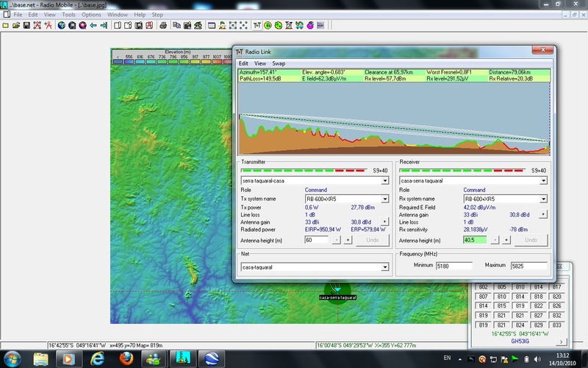Click the Print toolbar icon
Screen dimensions: 588x368
click(164, 25)
